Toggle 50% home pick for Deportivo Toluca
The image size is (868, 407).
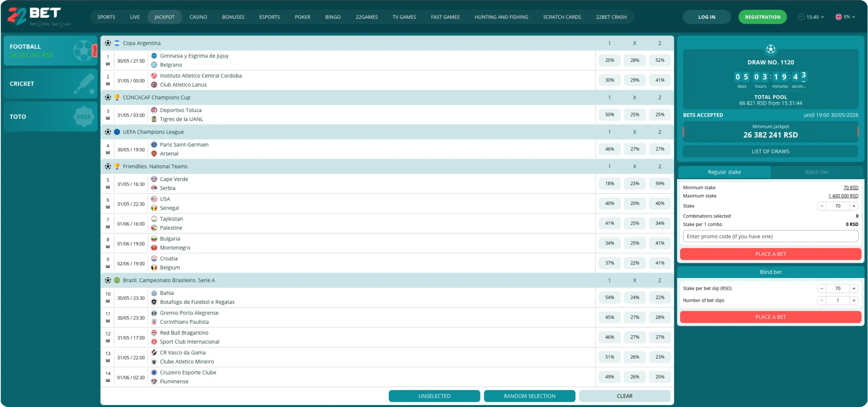610,115
